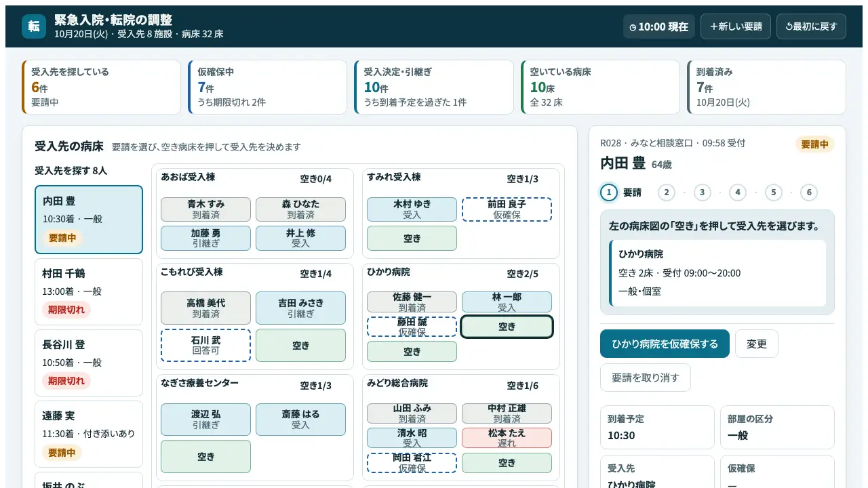Viewport: 868px width, 488px height.
Task: Cancel via "要請を取り消す"
Action: click(646, 378)
